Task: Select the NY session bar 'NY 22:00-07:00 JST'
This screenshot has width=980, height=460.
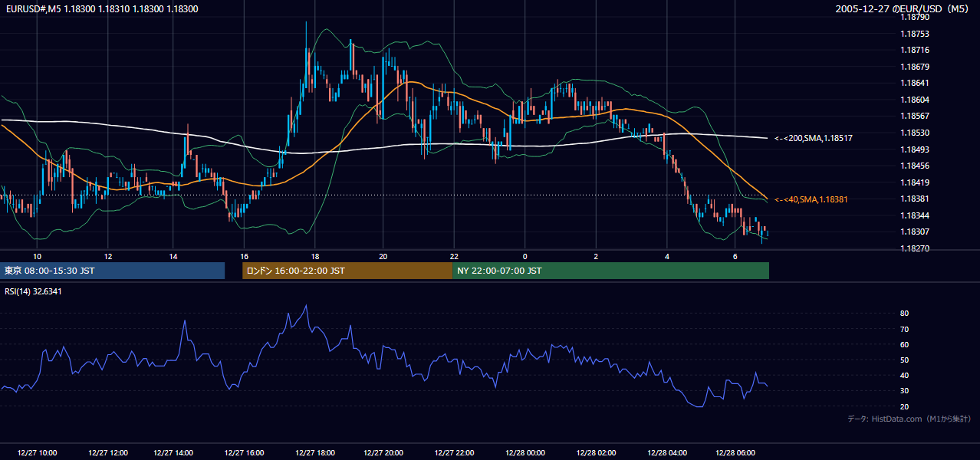Action: [610, 271]
